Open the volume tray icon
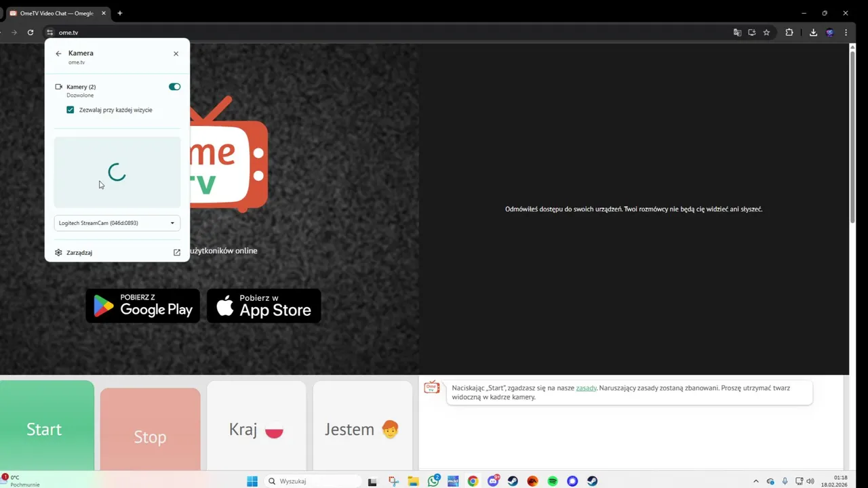Viewport: 868px width, 488px height. click(810, 481)
